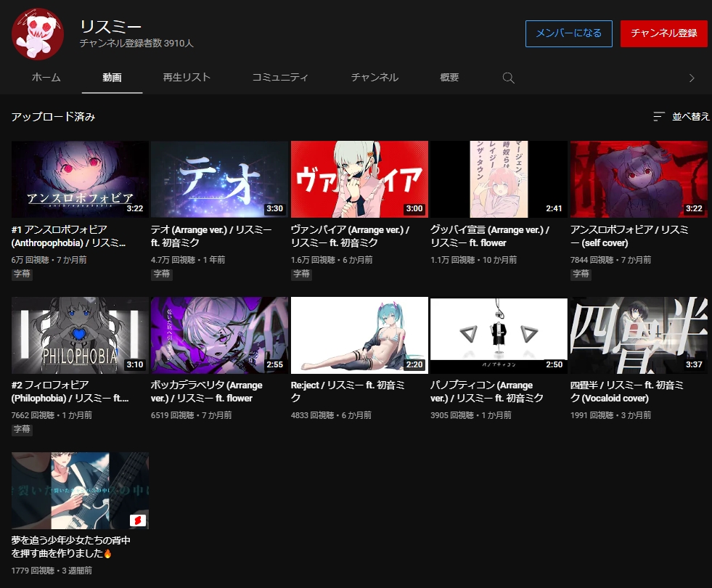Click 字幕 badge under self cover video
Image resolution: width=712 pixels, height=588 pixels.
pyautogui.click(x=581, y=274)
